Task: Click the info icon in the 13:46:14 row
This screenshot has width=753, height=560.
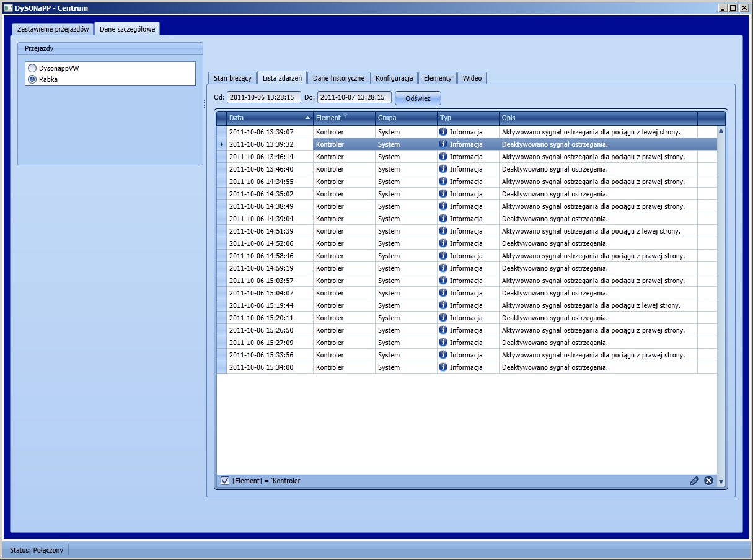Action: tap(443, 157)
